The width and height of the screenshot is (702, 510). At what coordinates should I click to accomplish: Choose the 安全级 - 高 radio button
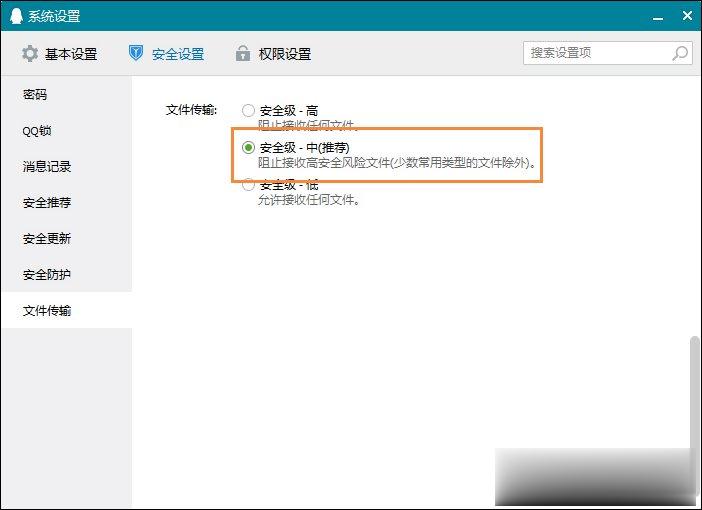(248, 110)
